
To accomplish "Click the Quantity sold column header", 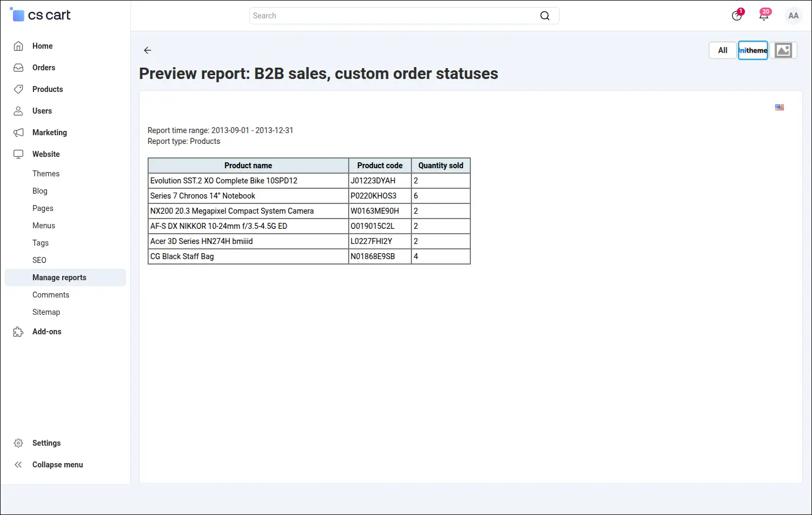I will pyautogui.click(x=441, y=166).
